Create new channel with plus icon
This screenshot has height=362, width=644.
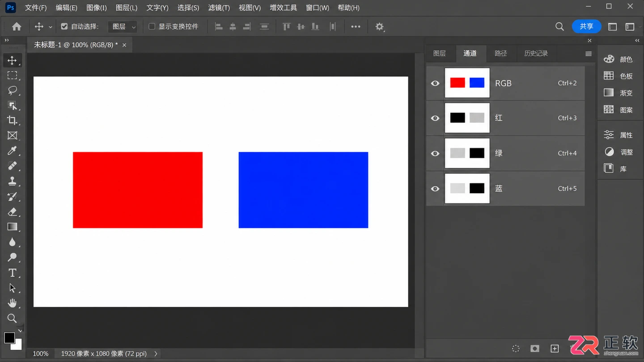(555, 349)
